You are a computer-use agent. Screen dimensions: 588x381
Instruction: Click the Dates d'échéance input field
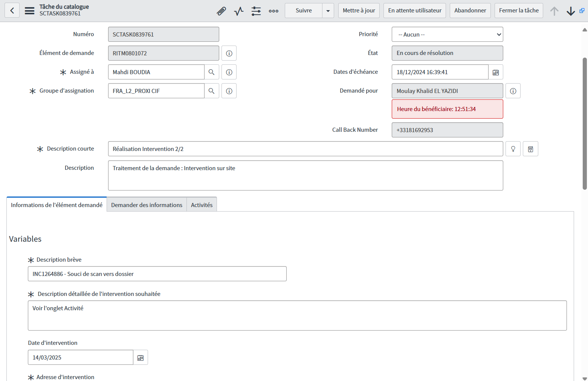click(x=440, y=72)
